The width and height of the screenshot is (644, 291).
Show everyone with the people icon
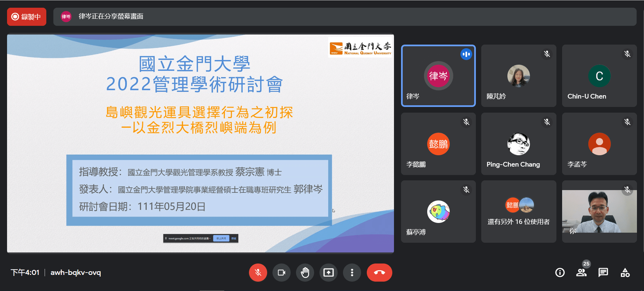point(581,273)
